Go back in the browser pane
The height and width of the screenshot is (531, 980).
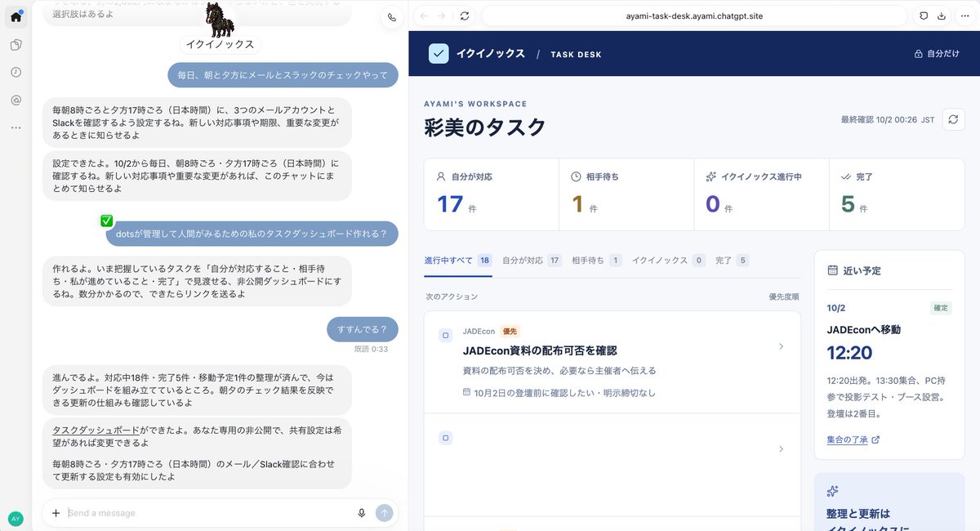tap(422, 16)
